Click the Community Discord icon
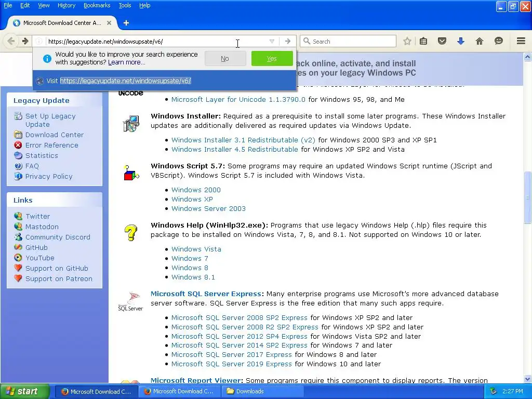The height and width of the screenshot is (399, 532). (18, 237)
